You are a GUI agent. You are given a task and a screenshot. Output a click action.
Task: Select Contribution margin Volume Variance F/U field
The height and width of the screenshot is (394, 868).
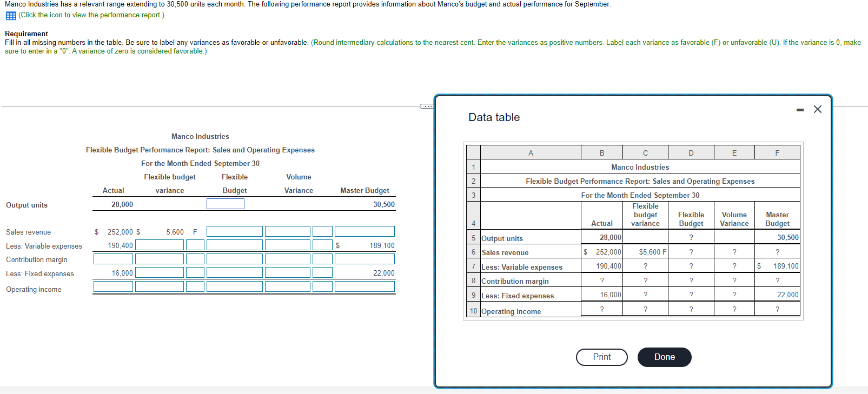pos(322,259)
